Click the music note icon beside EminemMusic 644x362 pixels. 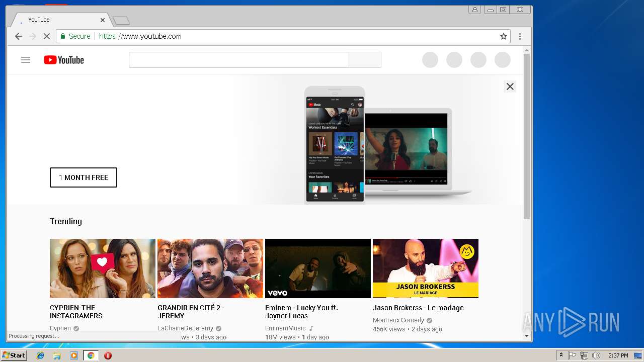(x=311, y=328)
